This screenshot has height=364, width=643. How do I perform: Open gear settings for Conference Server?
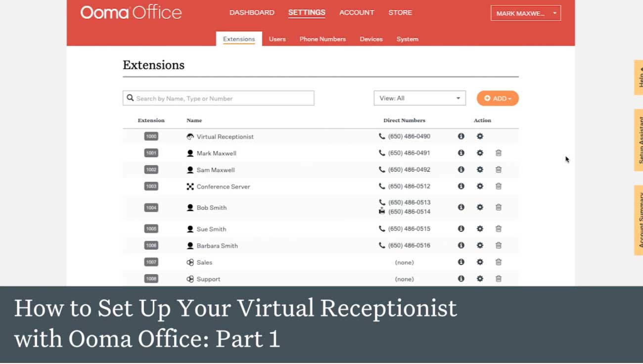click(x=480, y=186)
